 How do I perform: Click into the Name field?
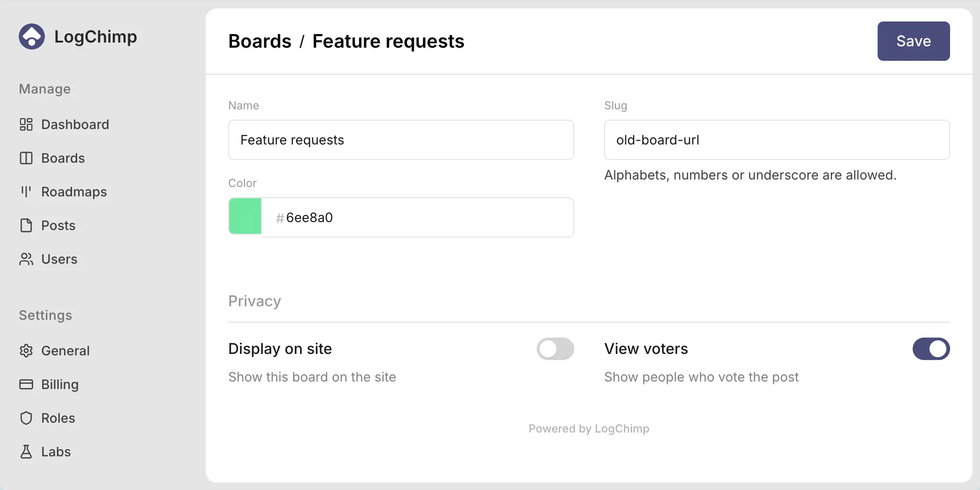tap(401, 140)
